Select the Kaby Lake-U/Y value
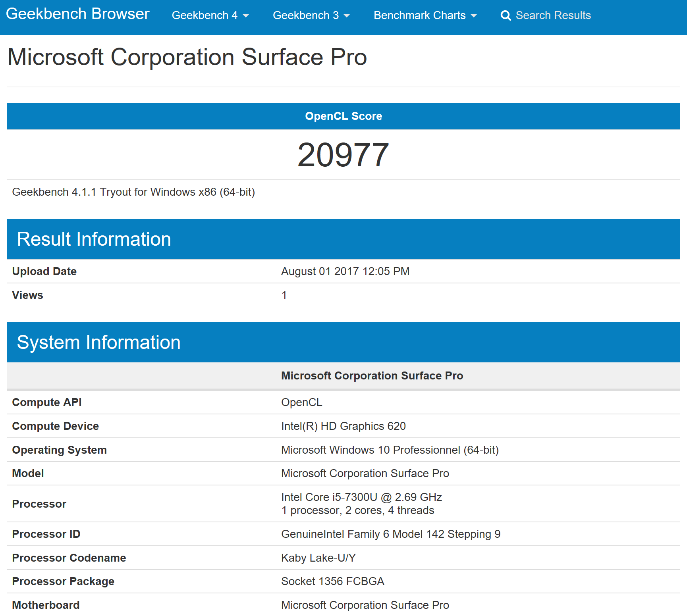687x616 pixels. point(318,558)
